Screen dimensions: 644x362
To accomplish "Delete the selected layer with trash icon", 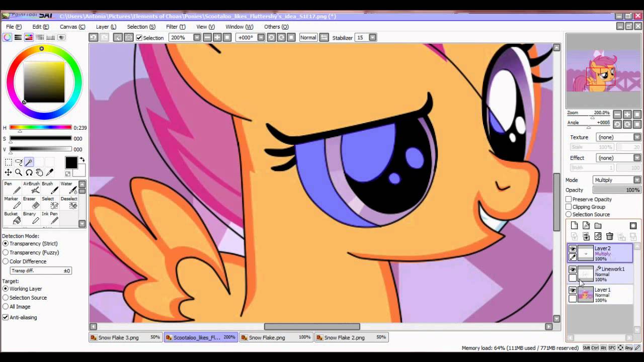I will click(609, 236).
